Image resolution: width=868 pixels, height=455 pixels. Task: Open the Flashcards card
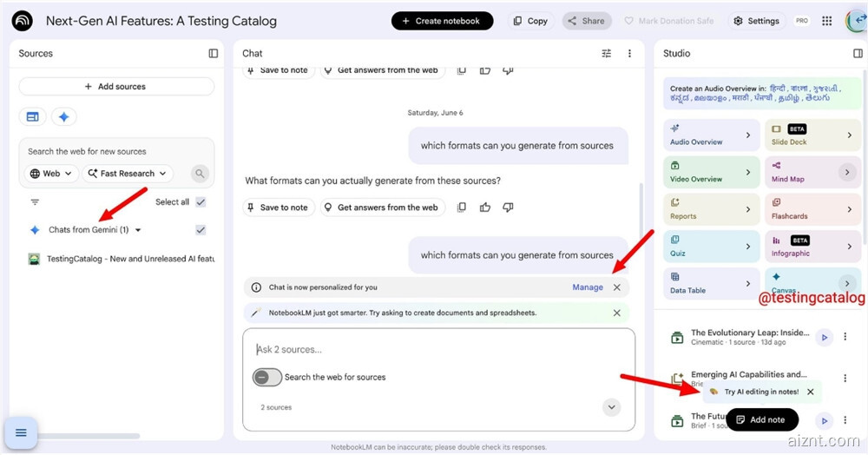(x=812, y=209)
